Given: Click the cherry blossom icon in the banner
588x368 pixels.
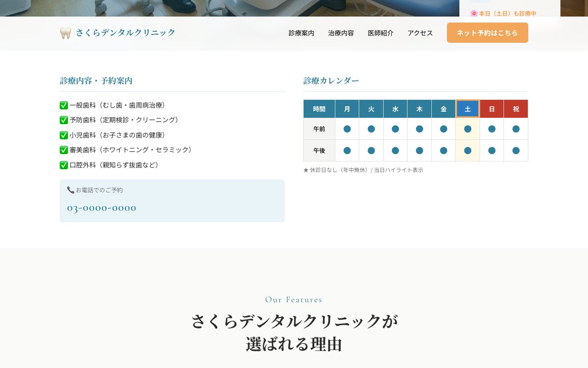Looking at the screenshot, I should pyautogui.click(x=474, y=14).
